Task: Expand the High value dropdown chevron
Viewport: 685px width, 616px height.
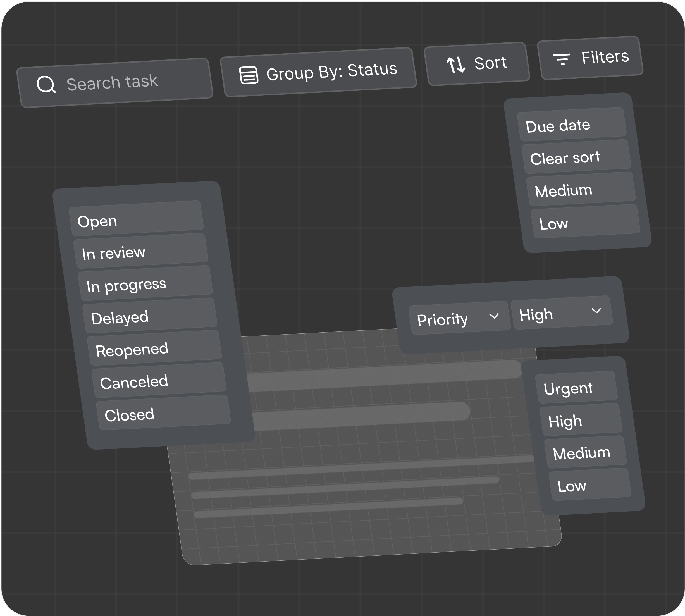Action: pos(596,310)
